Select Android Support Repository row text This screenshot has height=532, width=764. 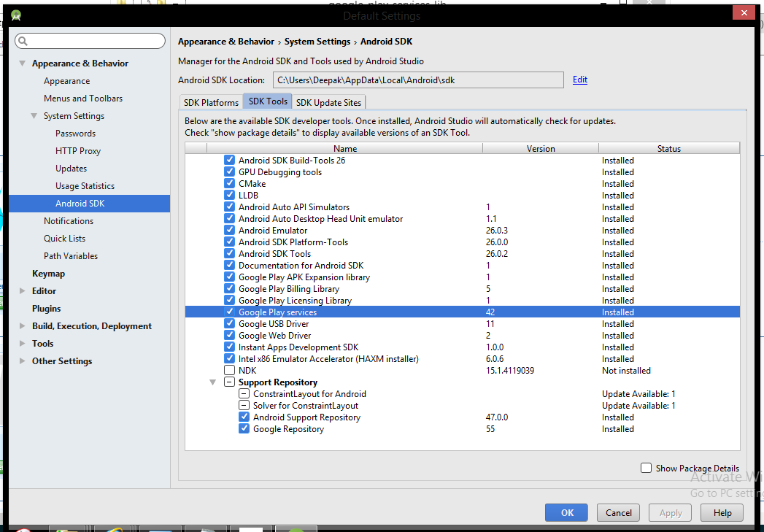pos(307,417)
